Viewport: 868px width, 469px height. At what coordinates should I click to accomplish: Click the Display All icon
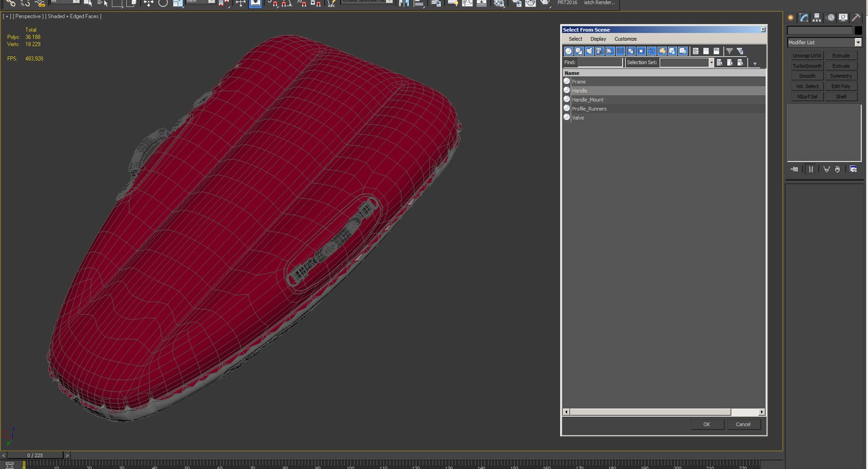pyautogui.click(x=696, y=51)
